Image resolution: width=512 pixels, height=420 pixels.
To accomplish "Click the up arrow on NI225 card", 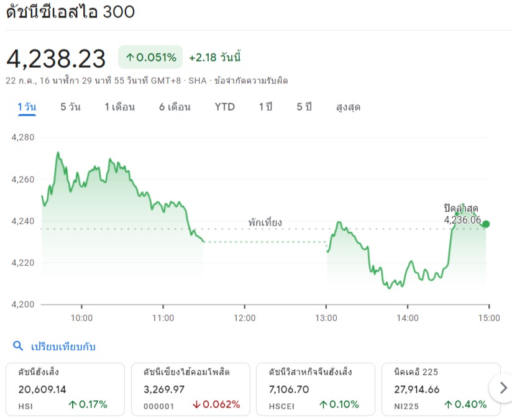I will pyautogui.click(x=449, y=404).
